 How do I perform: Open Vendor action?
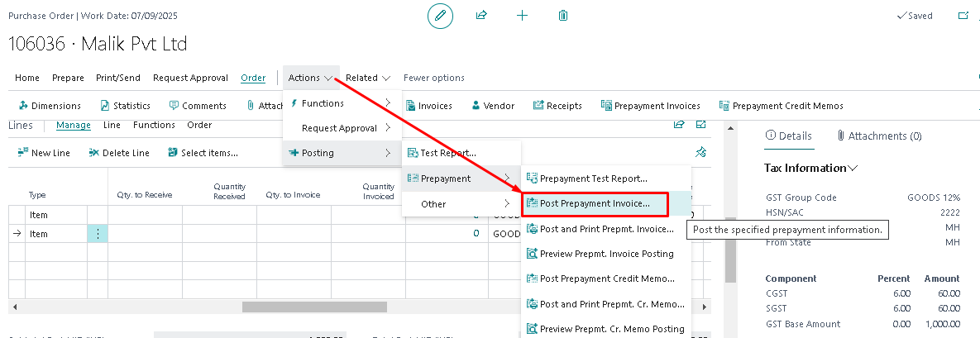click(493, 106)
